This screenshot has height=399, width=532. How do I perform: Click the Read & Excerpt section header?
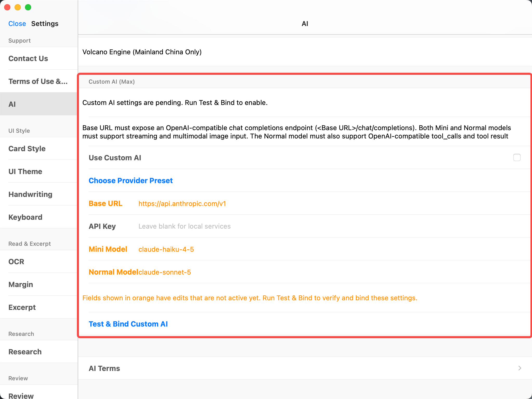pyautogui.click(x=29, y=244)
